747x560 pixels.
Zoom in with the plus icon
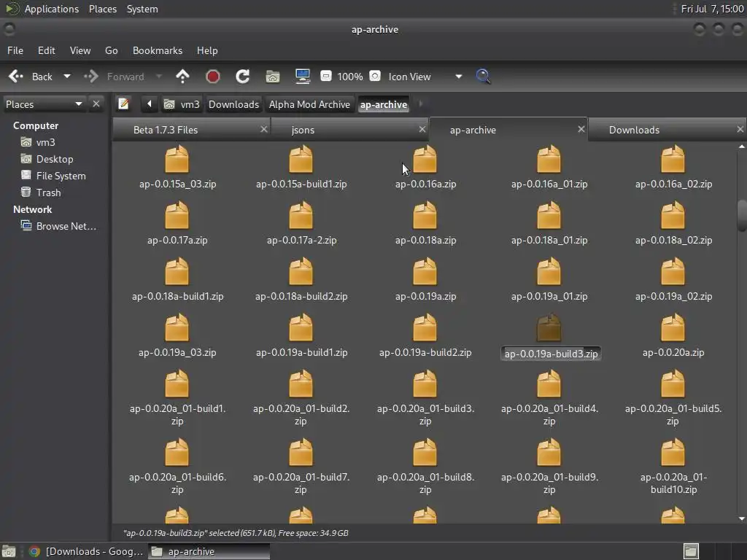point(375,76)
